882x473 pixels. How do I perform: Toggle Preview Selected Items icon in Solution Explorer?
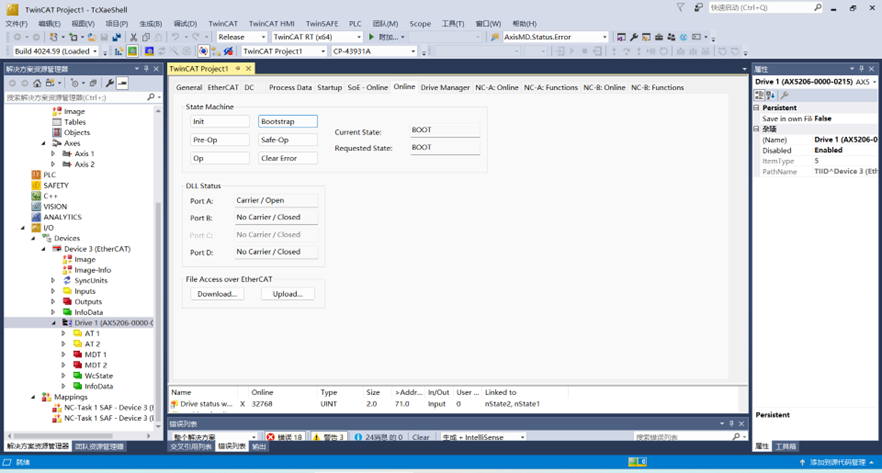point(122,83)
